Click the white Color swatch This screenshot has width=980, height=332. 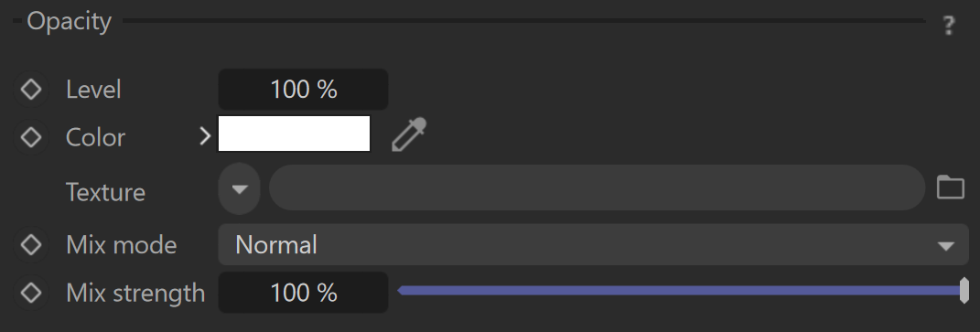[294, 134]
